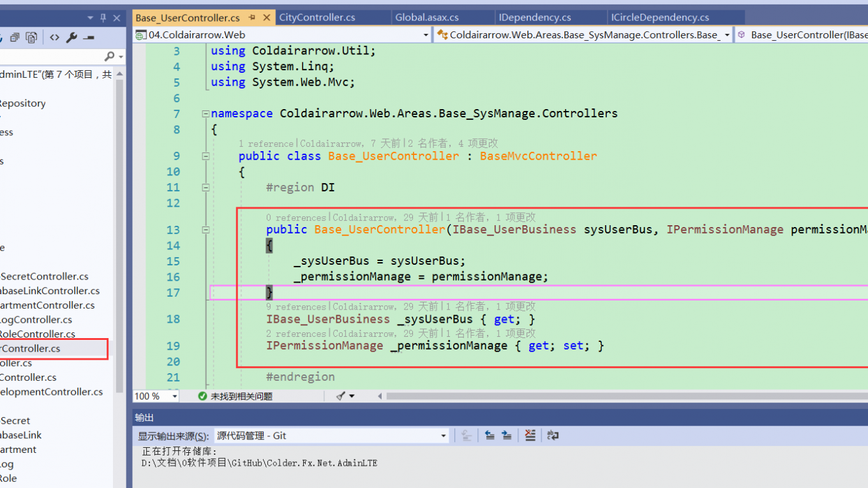Collapse the namespace block at line 7
The height and width of the screenshot is (488, 868).
pyautogui.click(x=206, y=114)
